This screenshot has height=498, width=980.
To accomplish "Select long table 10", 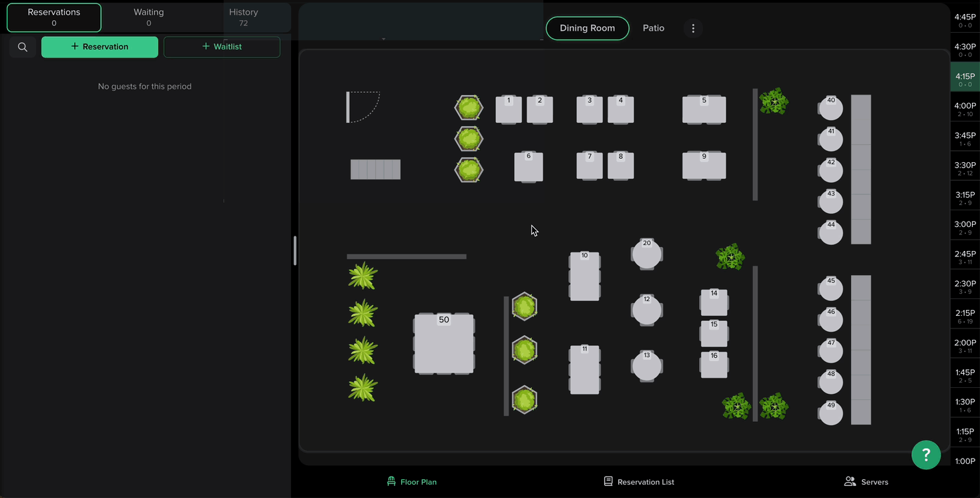I will [x=584, y=277].
